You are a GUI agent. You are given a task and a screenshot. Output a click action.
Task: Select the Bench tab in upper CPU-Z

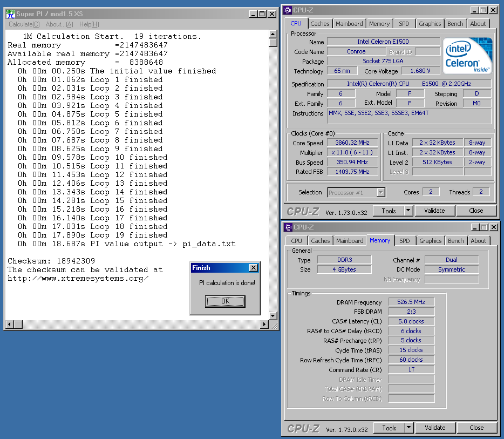tap(455, 24)
